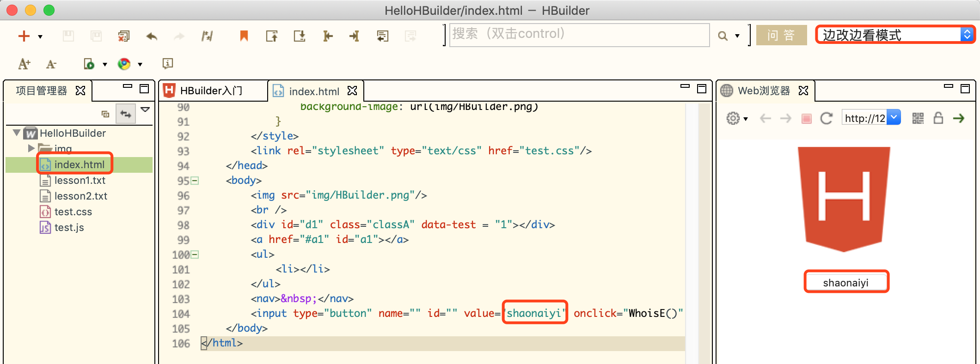Click the back history window icon
The image size is (980, 364).
click(383, 36)
